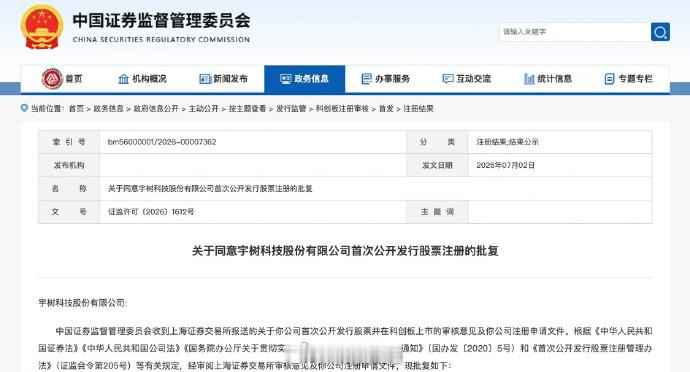The image size is (690, 372).
Task: Go to 按主题查看 in the breadcrumb
Action: 247,108
